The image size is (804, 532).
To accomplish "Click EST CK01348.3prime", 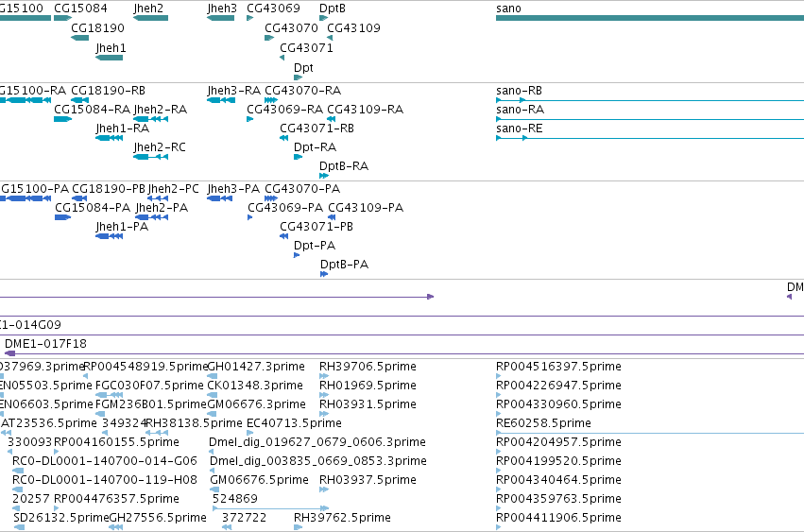I will (x=255, y=386).
